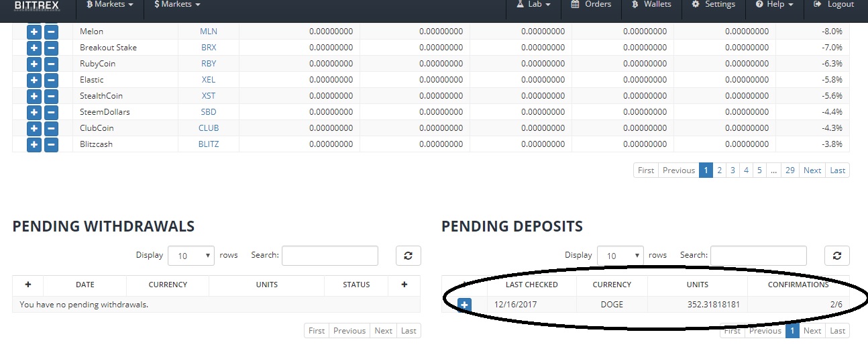Sort pending deposits by Last Checked column

coord(532,285)
